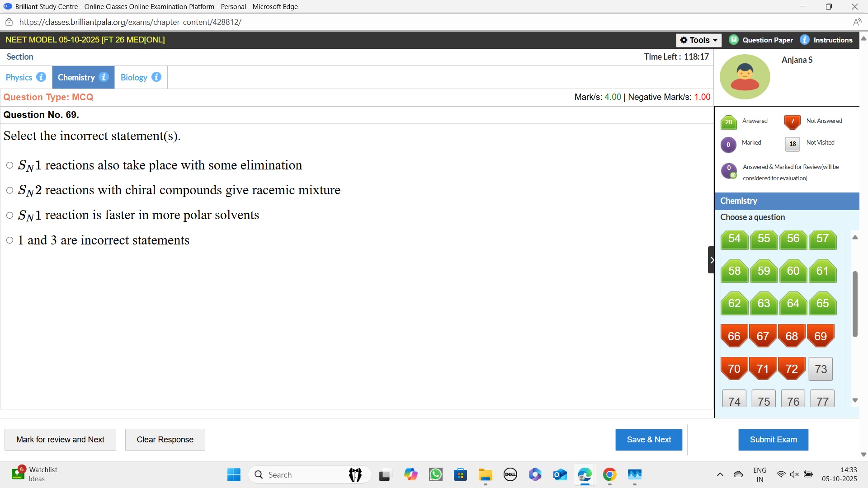Switch to the Physics section tab

coord(19,77)
